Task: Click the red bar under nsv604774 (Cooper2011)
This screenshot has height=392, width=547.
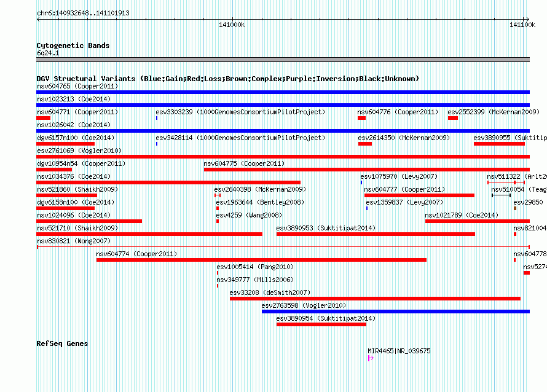Action: [261, 260]
